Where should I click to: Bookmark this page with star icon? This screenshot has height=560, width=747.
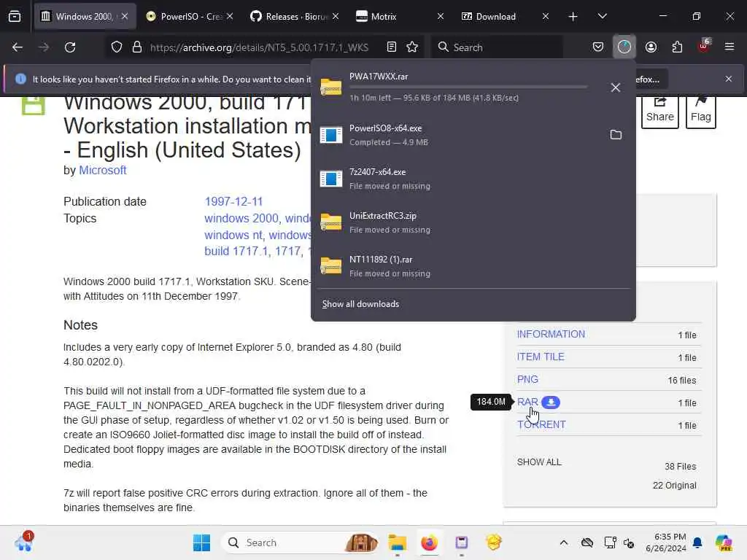tap(413, 47)
